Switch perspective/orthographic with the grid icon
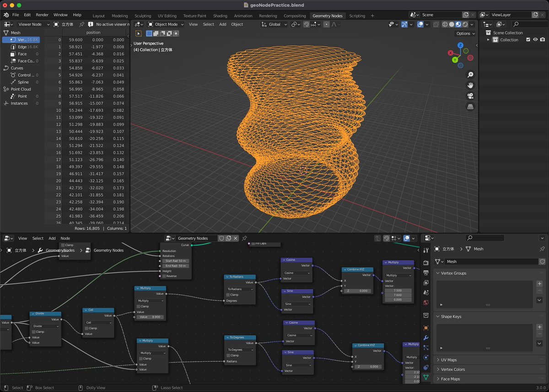The width and height of the screenshot is (549, 392). click(x=470, y=107)
